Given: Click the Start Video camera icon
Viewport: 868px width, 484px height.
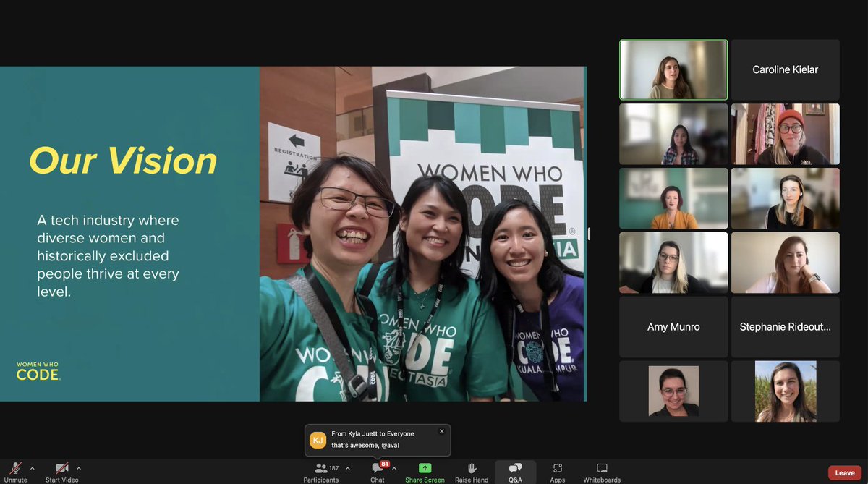Looking at the screenshot, I should click(62, 468).
